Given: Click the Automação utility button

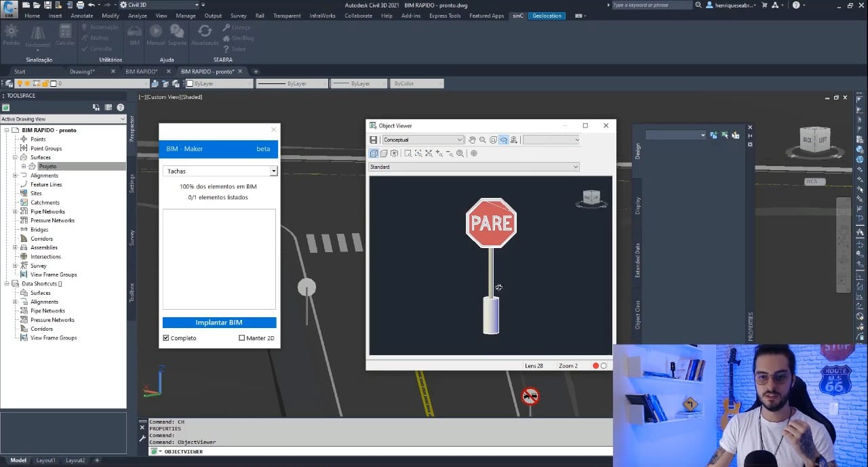Looking at the screenshot, I should [x=99, y=27].
